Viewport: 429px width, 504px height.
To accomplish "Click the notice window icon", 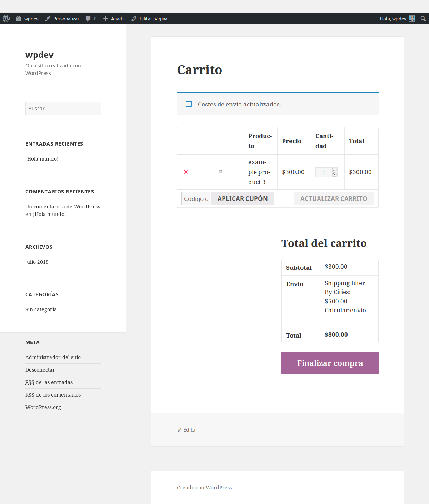I will [x=189, y=104].
